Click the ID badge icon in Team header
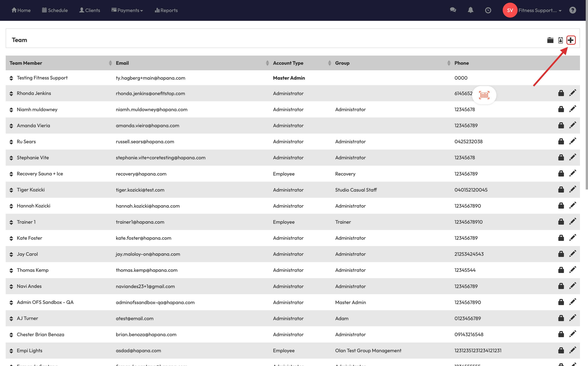The height and width of the screenshot is (366, 588). [561, 40]
